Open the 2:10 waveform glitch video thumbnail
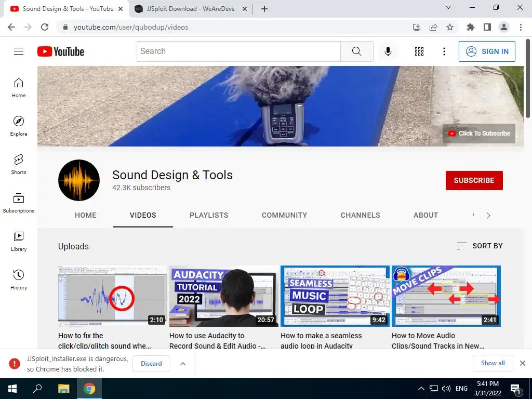The height and width of the screenshot is (399, 532). (113, 296)
